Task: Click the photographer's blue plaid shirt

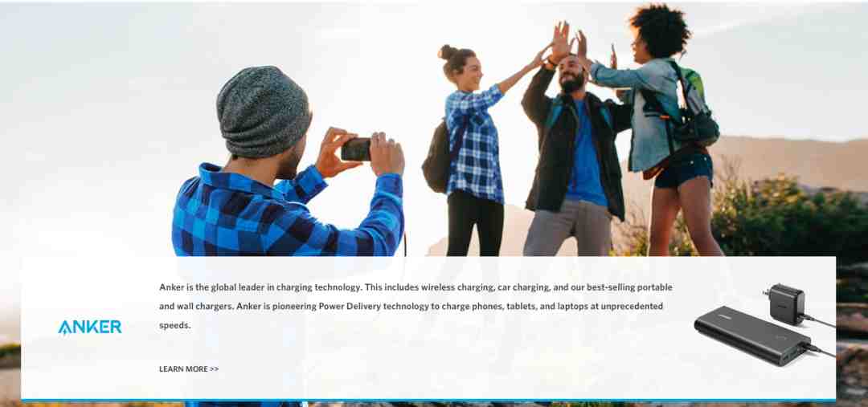Action: 288,213
